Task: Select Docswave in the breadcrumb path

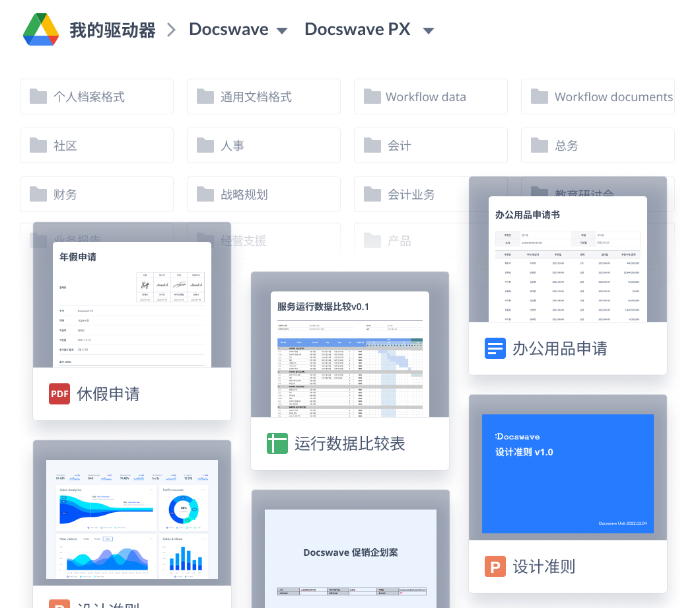Action: pos(228,30)
